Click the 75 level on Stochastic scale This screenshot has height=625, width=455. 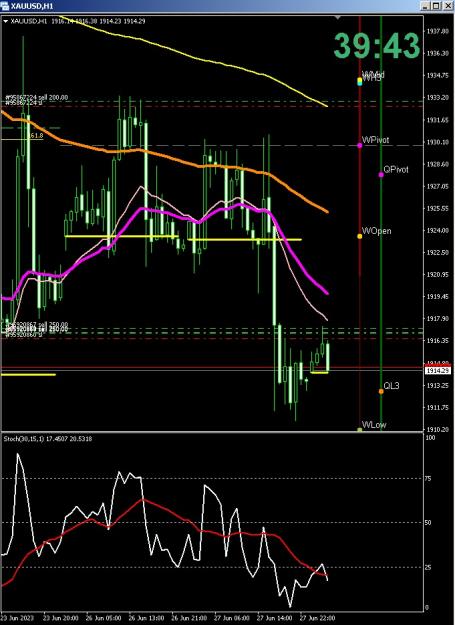tap(430, 479)
